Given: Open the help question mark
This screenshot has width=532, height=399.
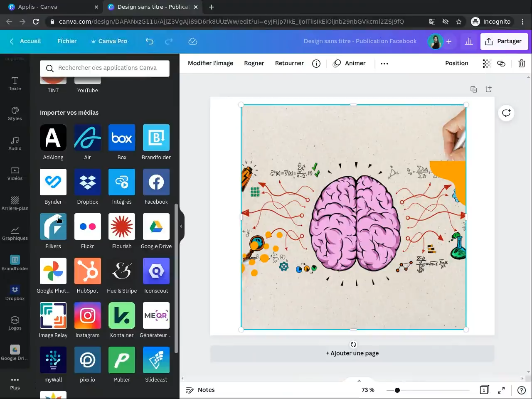Looking at the screenshot, I should pyautogui.click(x=522, y=390).
